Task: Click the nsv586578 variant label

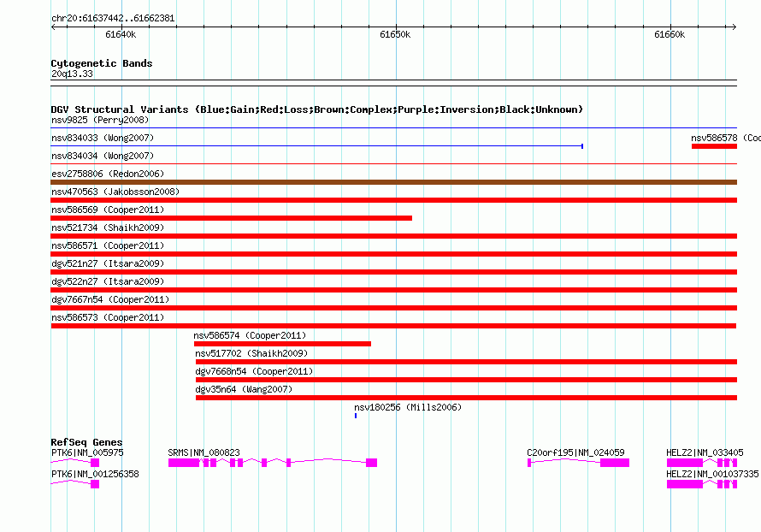Action: tap(726, 138)
